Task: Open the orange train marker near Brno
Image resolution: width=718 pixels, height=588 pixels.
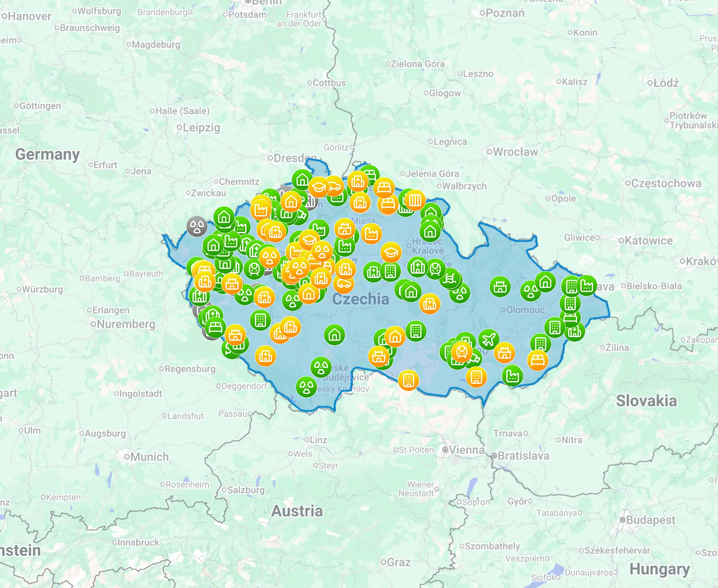Action: pos(462,352)
